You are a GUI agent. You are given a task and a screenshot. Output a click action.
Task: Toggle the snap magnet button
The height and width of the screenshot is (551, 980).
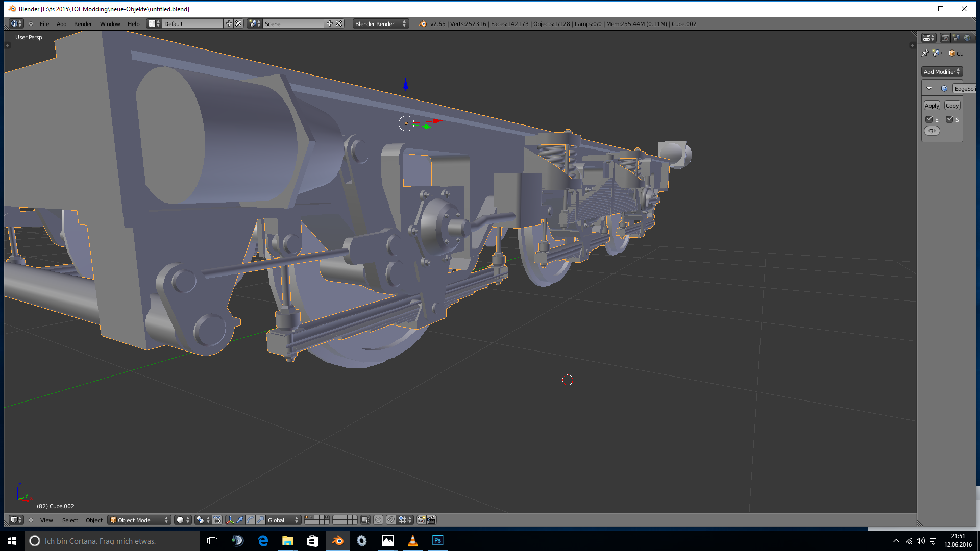[390, 520]
